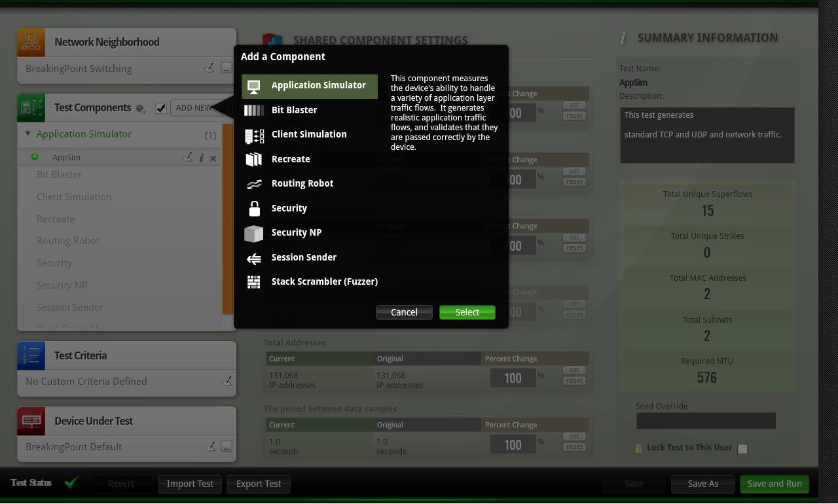Click the green Select button
This screenshot has width=838, height=504.
467,312
